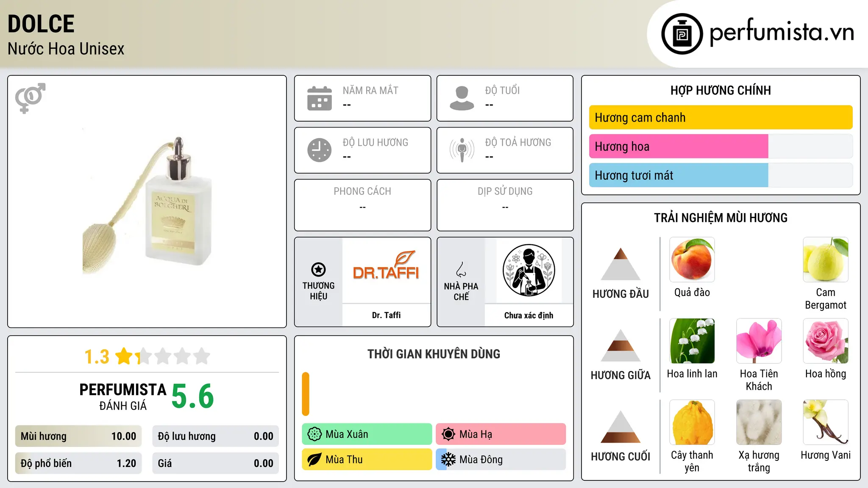The width and height of the screenshot is (868, 488).
Task: Click the perfumer avatar illustration
Action: [529, 270]
